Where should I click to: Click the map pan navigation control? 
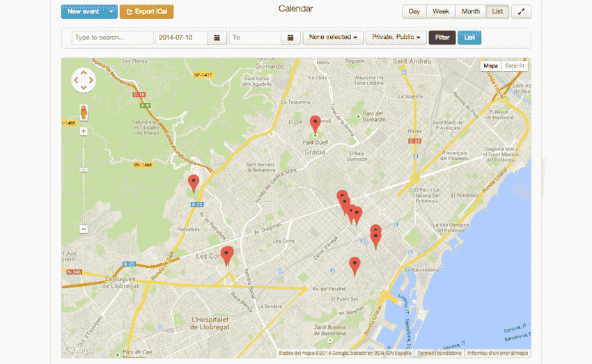coord(84,79)
